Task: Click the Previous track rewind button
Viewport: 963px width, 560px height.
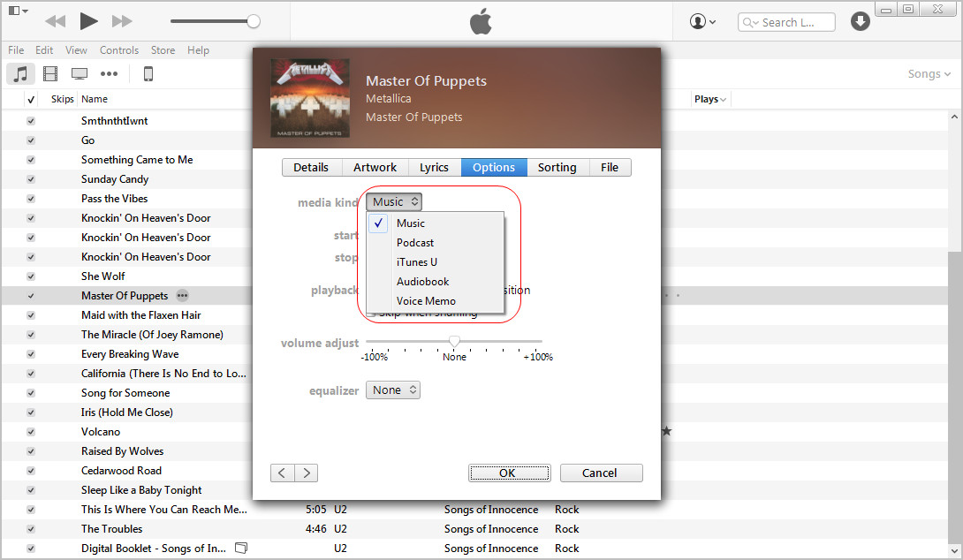Action: click(x=56, y=21)
